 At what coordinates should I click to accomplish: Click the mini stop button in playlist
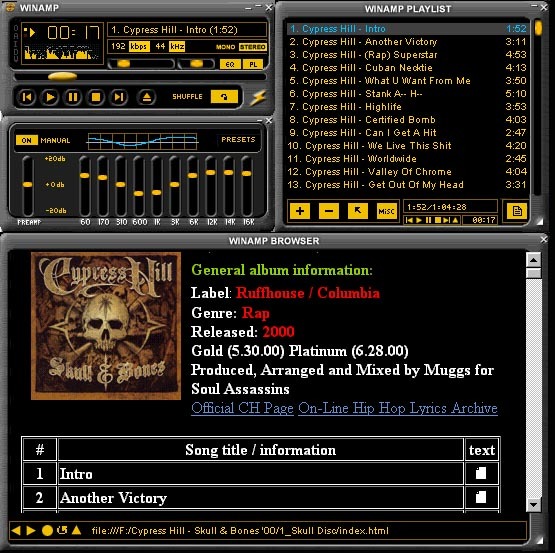(x=437, y=220)
